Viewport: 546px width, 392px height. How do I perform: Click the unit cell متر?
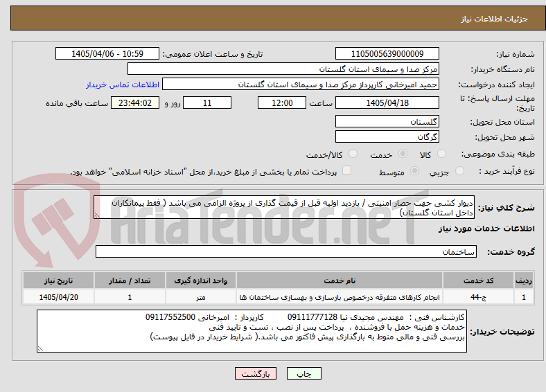tap(200, 297)
